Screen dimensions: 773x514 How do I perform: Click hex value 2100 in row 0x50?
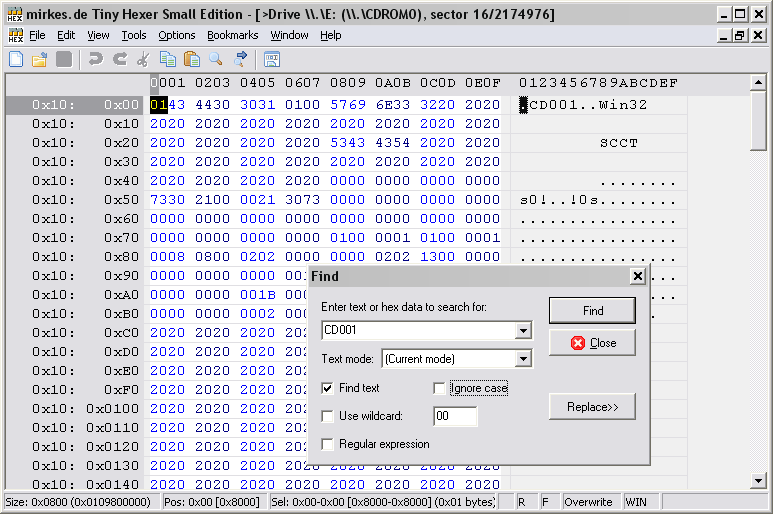(212, 200)
